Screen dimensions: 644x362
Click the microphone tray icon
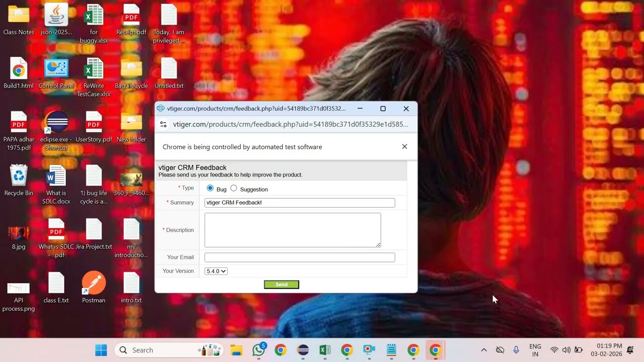pyautogui.click(x=516, y=350)
